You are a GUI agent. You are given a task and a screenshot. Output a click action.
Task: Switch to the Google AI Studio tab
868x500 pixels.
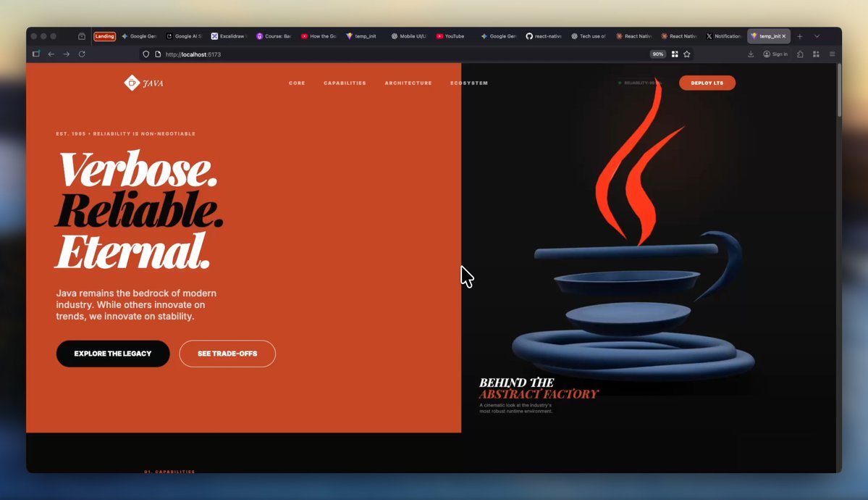click(x=185, y=36)
